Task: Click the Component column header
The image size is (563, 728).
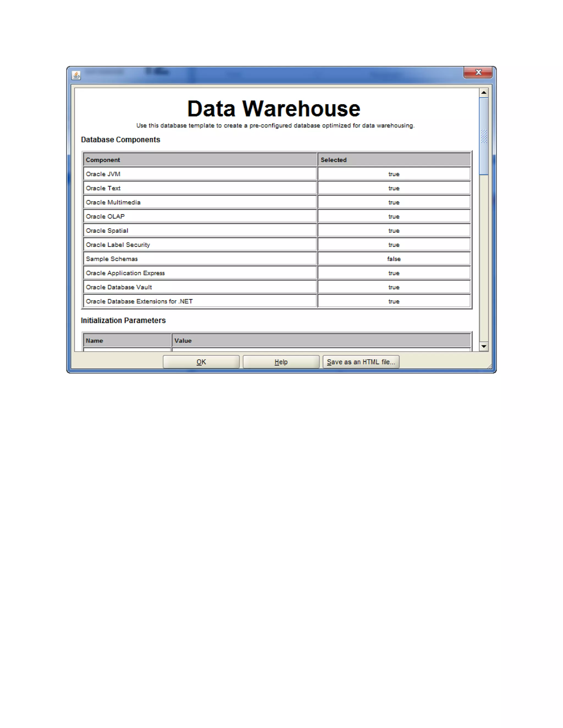Action: pyautogui.click(x=200, y=160)
